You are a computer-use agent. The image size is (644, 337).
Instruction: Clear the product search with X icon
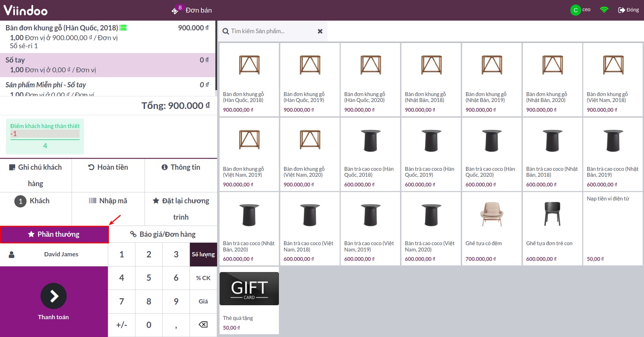320,31
